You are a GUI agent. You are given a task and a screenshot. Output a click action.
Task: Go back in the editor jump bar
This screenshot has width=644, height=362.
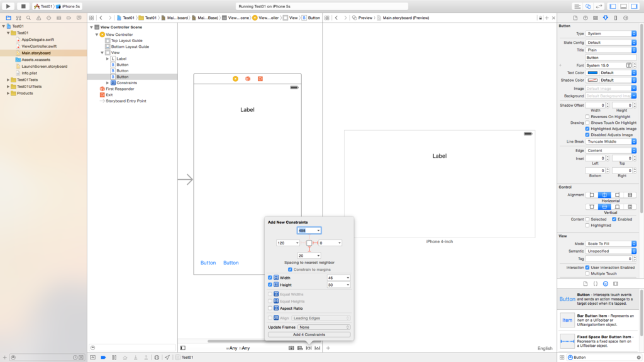(101, 18)
